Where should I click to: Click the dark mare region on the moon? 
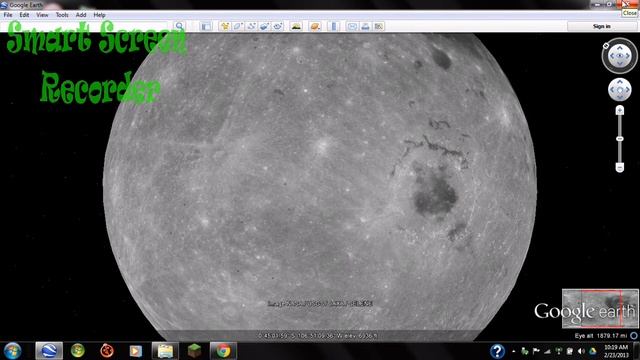[435, 195]
